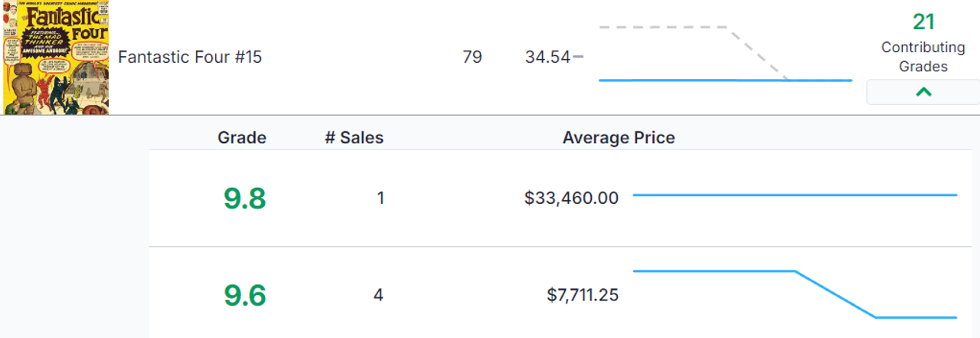Select the Contributing Grades label

click(x=923, y=57)
